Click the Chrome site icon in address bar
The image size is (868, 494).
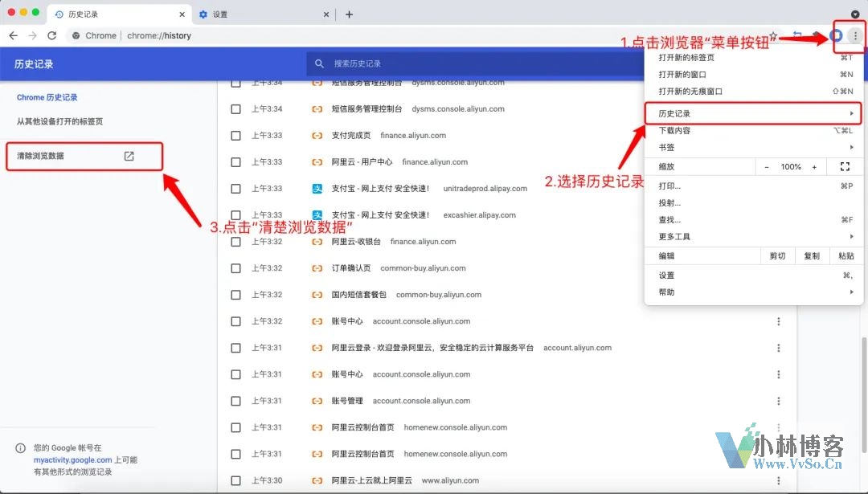76,35
